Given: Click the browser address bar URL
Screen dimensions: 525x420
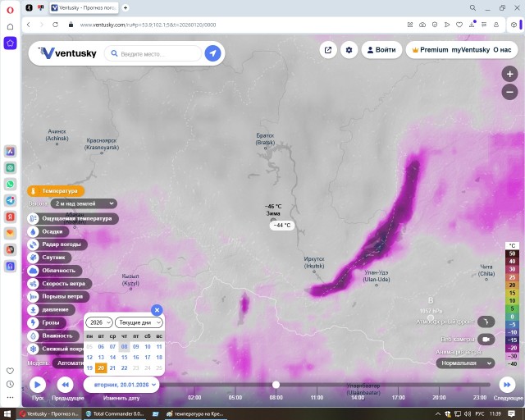Looking at the screenshot, I should [x=148, y=25].
